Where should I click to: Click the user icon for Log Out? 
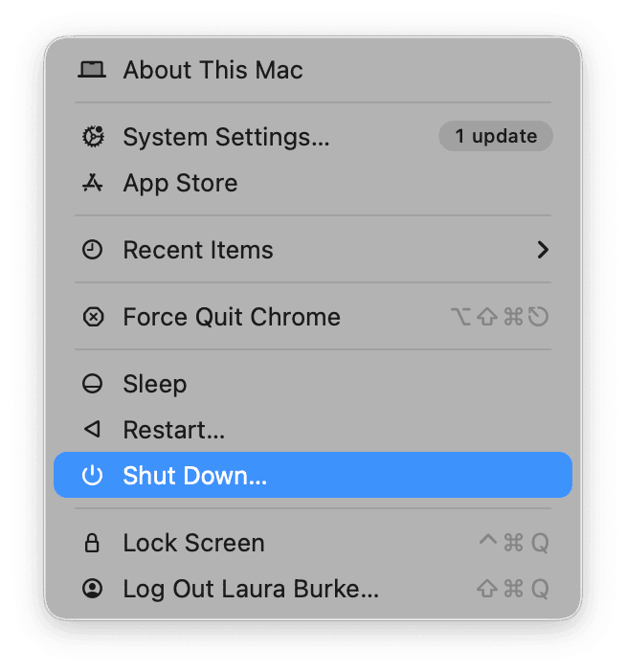pos(92,589)
